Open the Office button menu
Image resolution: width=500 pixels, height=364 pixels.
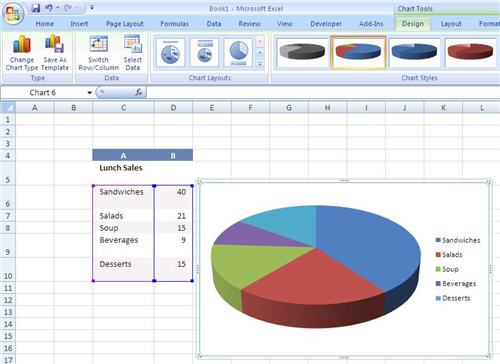(13, 14)
